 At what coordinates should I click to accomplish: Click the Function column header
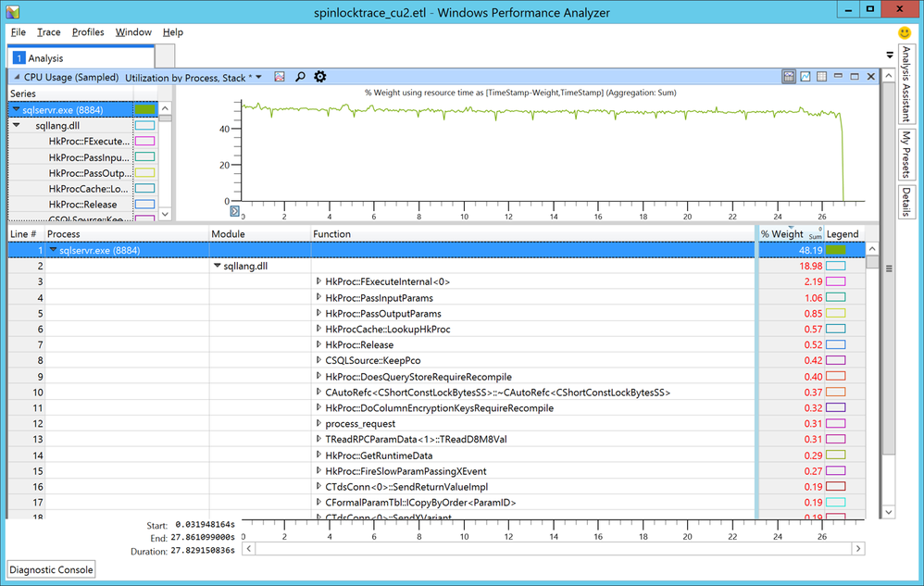532,234
